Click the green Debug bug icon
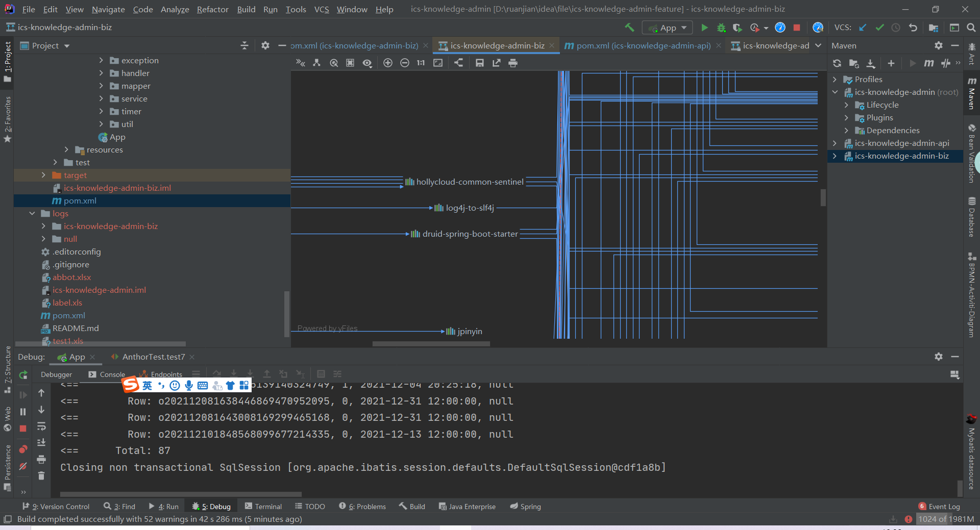980x530 pixels. [721, 28]
